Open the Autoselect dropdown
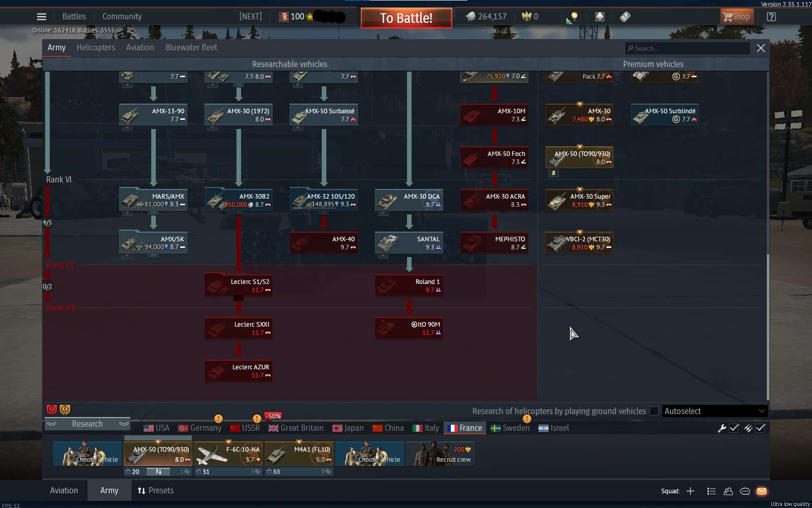 [715, 411]
